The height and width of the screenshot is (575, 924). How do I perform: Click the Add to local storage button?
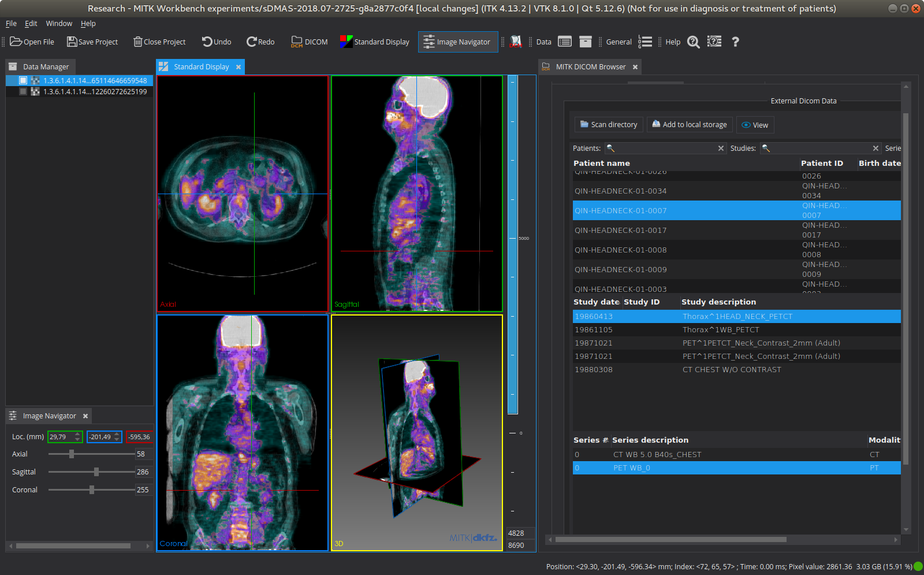pyautogui.click(x=689, y=124)
